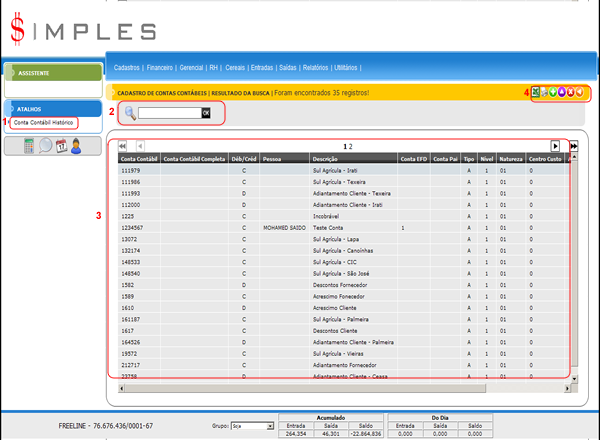Click the purple up arrow icon
This screenshot has width=600, height=440.
click(563, 93)
